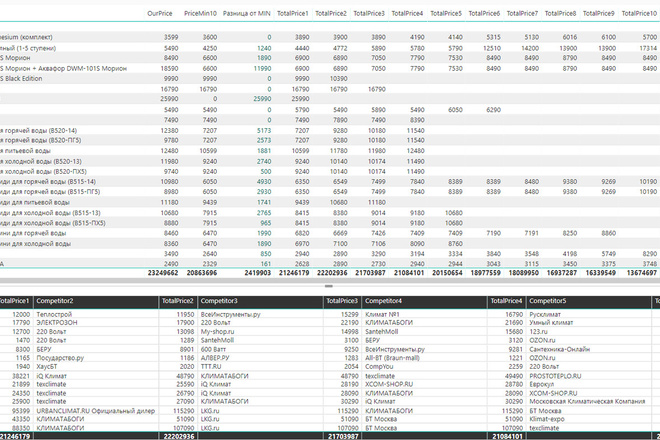Select competitor cell 'Сантехника-Онлайн'
Viewport: 660px width, 440px height.
559,349
